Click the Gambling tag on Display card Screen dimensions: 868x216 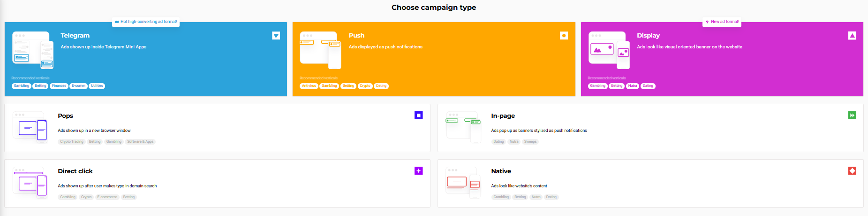tap(598, 86)
